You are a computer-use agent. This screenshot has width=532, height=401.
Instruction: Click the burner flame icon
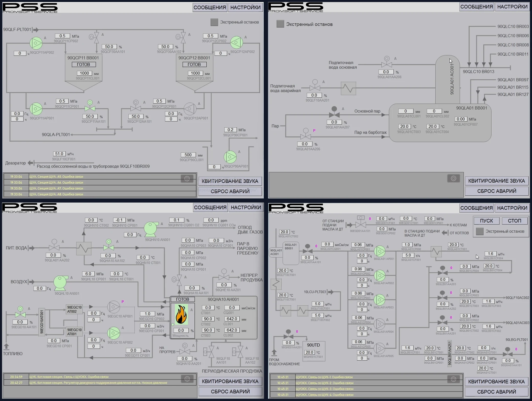181,314
